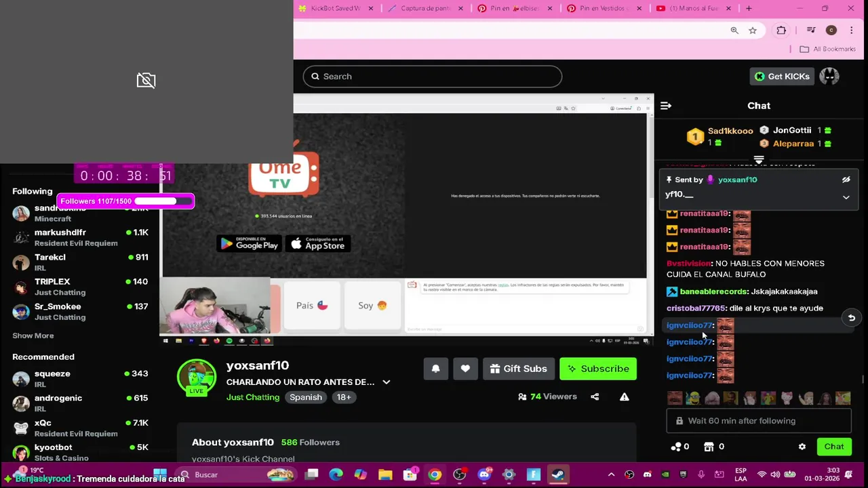Collapse the Chat panel with the arrow icon
The height and width of the screenshot is (488, 868).
[666, 106]
